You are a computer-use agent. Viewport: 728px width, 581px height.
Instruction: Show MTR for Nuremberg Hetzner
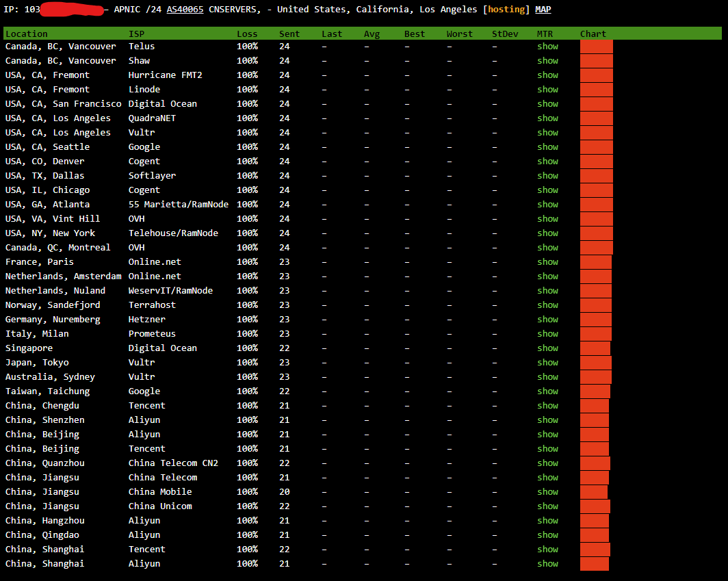pos(548,320)
